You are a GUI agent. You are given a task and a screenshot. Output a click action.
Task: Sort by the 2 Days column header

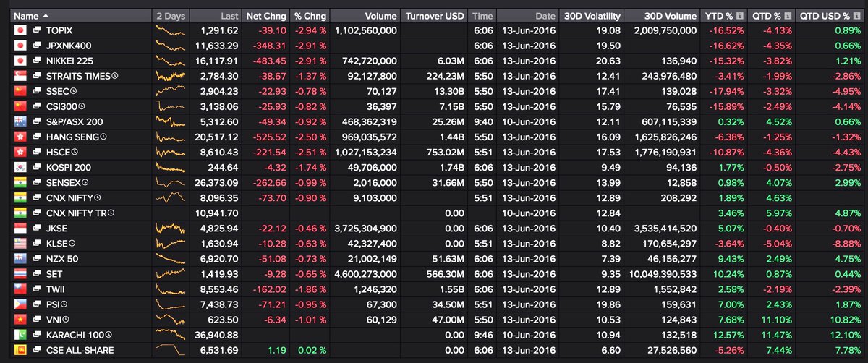(170, 16)
